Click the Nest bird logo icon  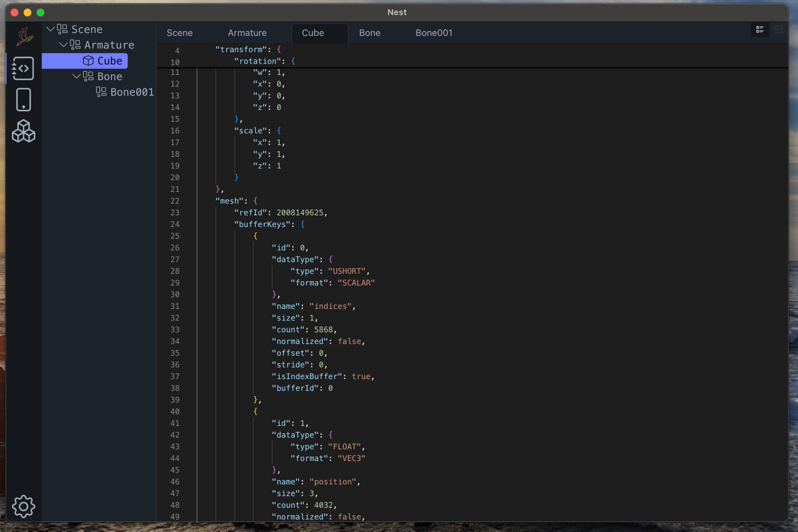(x=24, y=36)
